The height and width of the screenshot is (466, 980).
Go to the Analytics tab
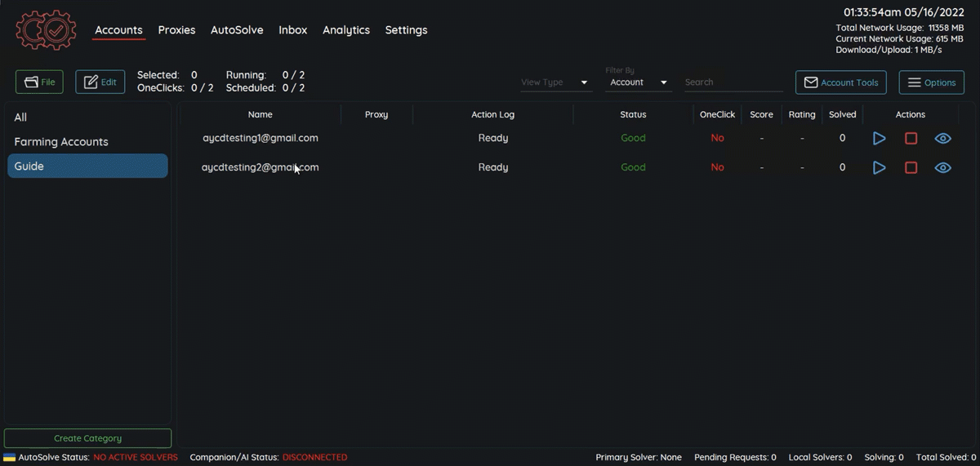tap(345, 30)
